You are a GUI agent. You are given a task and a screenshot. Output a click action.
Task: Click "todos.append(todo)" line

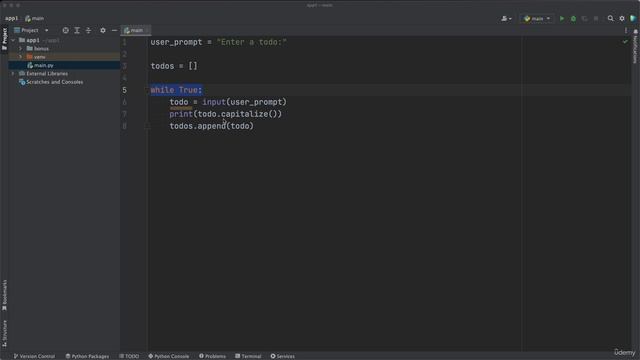coord(211,126)
